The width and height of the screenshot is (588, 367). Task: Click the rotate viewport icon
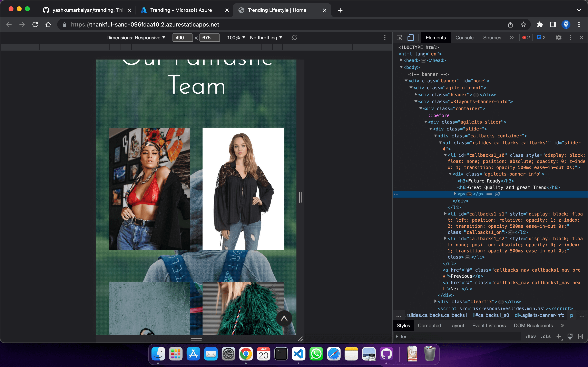tap(294, 38)
